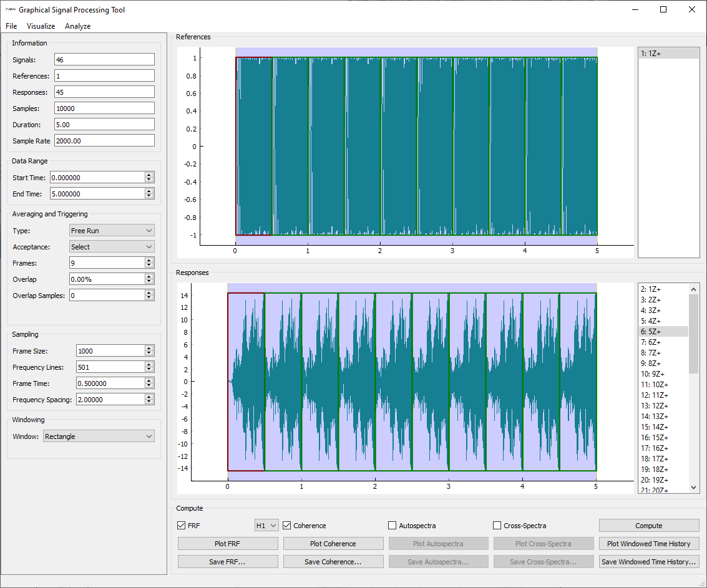Viewport: 707px width, 588px height.
Task: Open the Window function dropdown
Action: point(99,436)
